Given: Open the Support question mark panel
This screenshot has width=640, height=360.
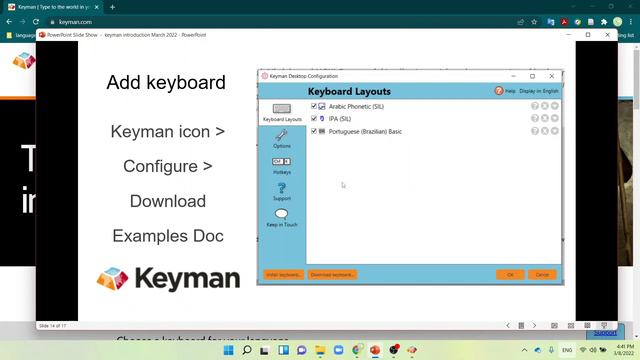Looking at the screenshot, I should coord(282,191).
